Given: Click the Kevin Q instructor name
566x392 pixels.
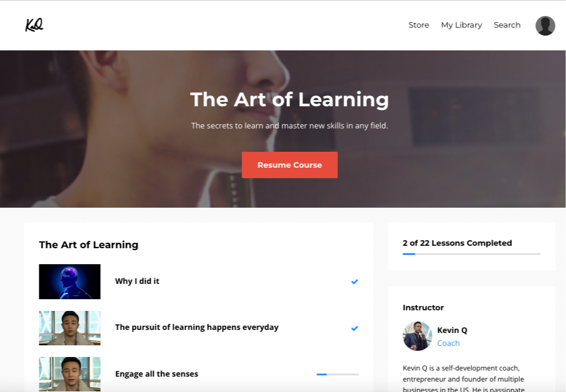Looking at the screenshot, I should pos(452,331).
